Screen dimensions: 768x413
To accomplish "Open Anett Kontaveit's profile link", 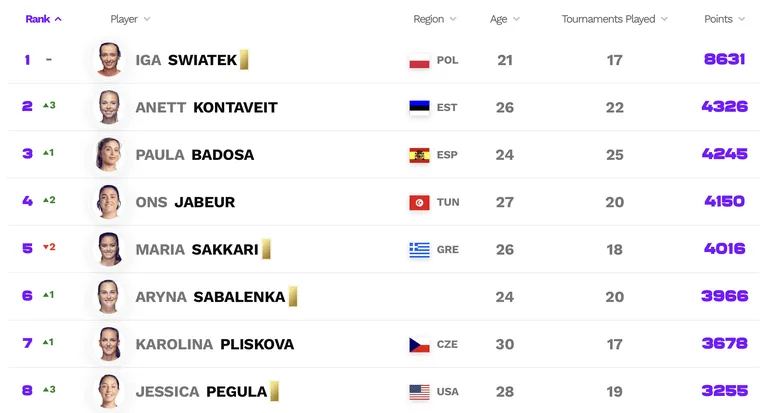I will [206, 107].
